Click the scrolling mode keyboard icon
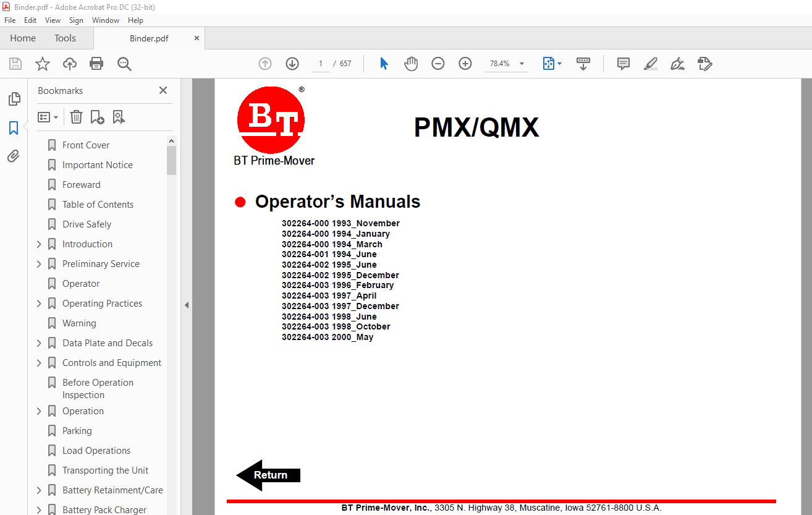The image size is (812, 515). pyautogui.click(x=583, y=64)
